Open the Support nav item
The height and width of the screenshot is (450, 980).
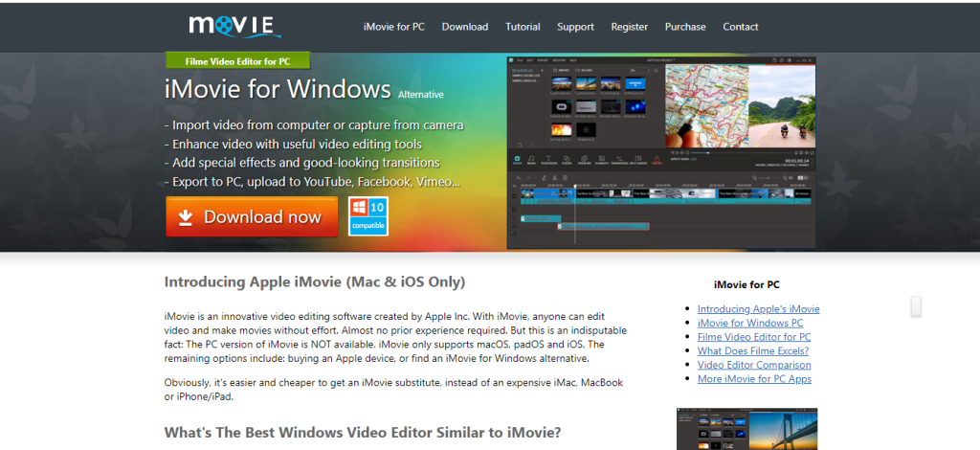click(575, 27)
